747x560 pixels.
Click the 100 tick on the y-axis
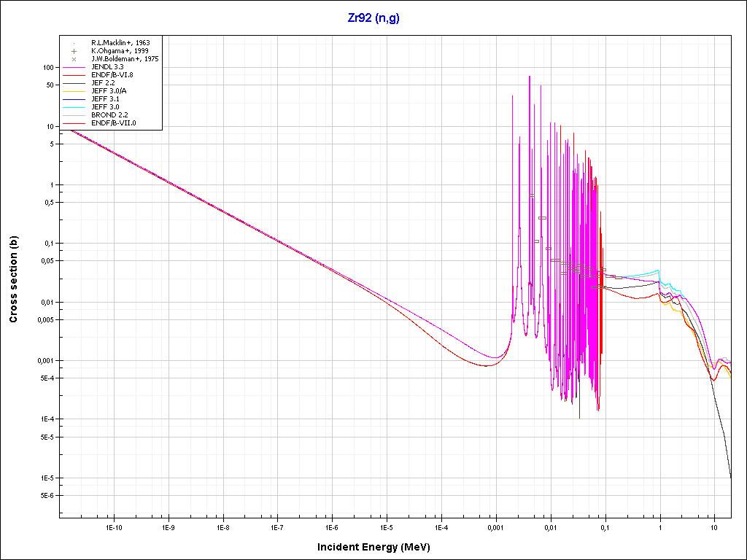(x=48, y=67)
